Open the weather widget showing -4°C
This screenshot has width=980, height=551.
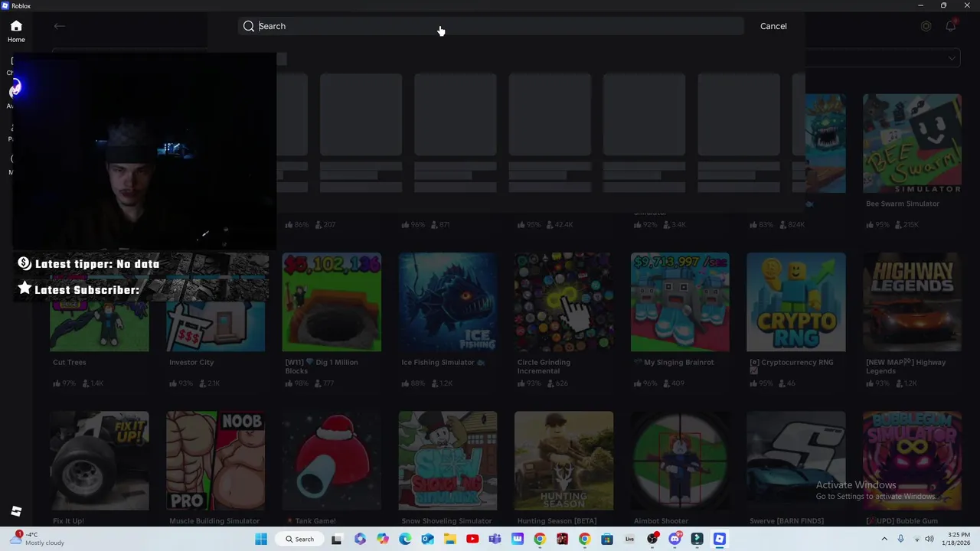(x=37, y=539)
